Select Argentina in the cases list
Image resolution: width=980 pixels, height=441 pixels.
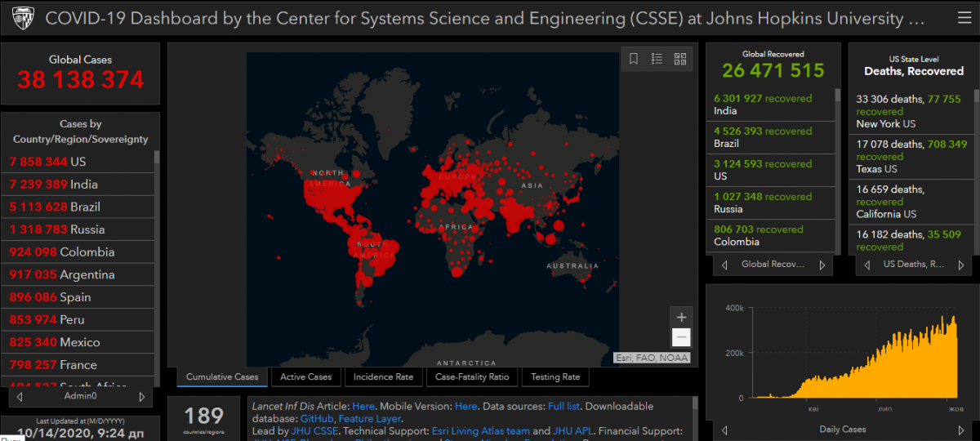78,274
